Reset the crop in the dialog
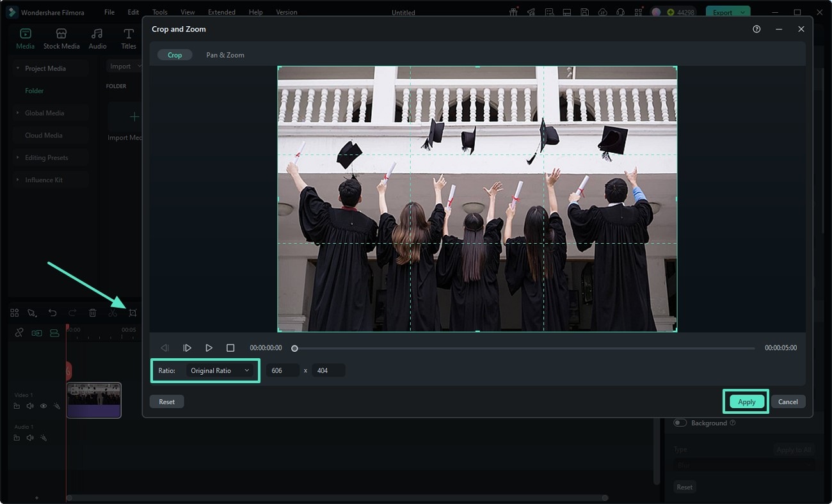This screenshot has width=832, height=504. point(167,402)
